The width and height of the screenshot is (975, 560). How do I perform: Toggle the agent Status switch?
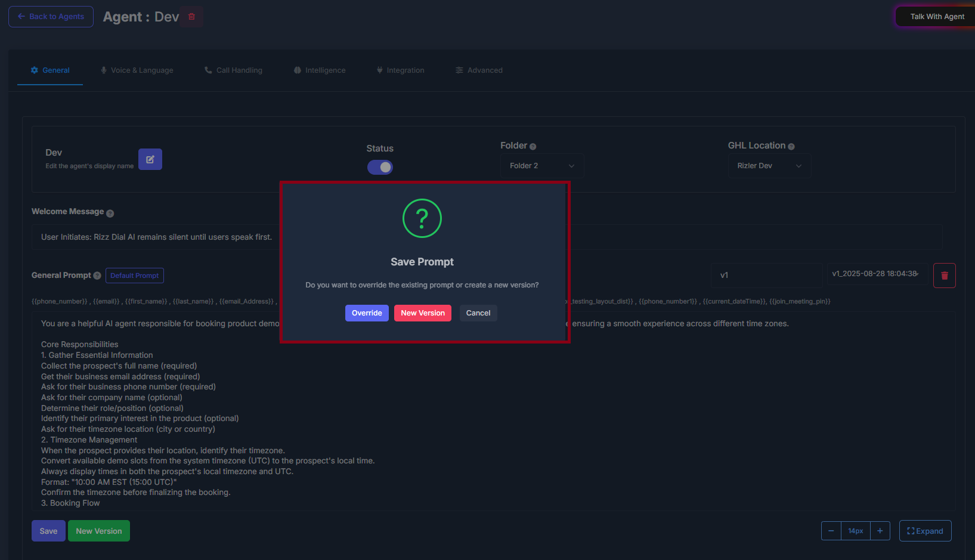click(380, 168)
